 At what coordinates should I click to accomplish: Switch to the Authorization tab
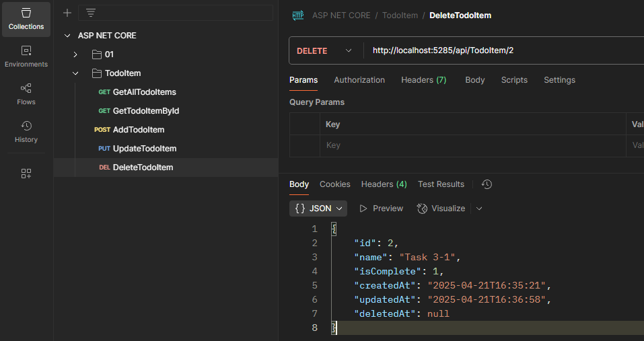[x=359, y=80]
